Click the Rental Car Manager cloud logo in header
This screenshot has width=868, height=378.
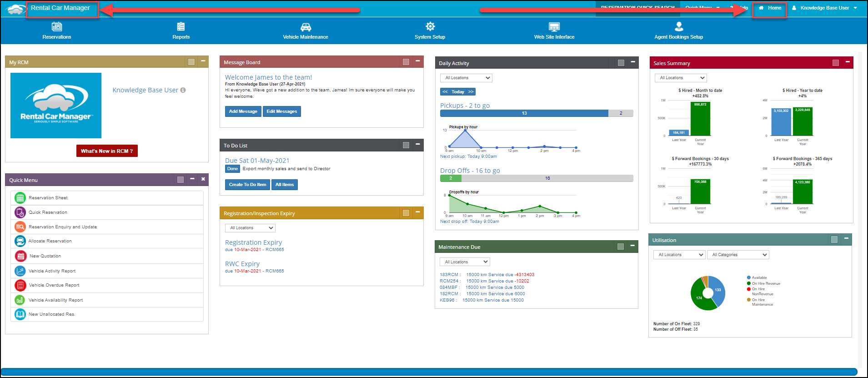[x=16, y=9]
